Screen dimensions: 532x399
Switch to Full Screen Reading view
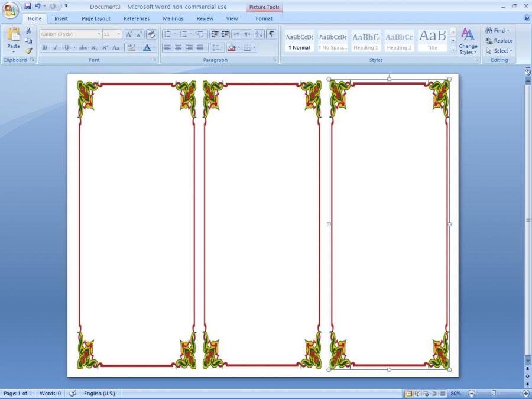tap(418, 394)
